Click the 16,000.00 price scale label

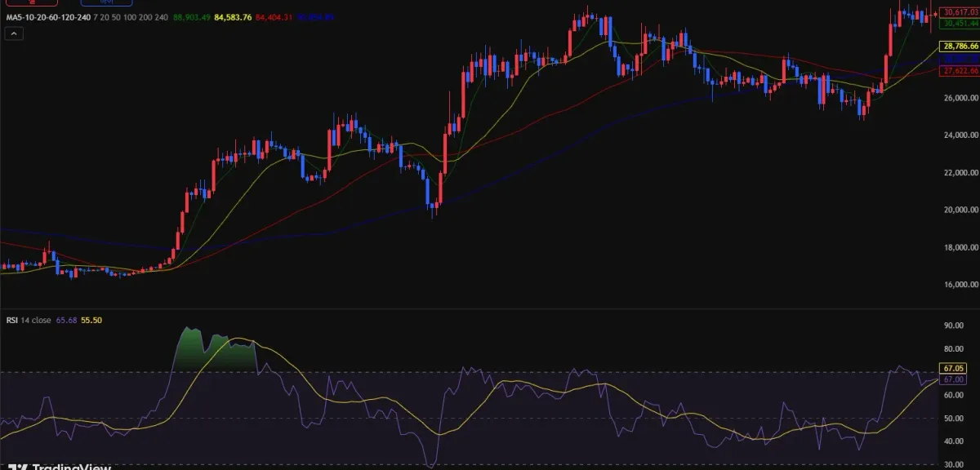pos(960,284)
